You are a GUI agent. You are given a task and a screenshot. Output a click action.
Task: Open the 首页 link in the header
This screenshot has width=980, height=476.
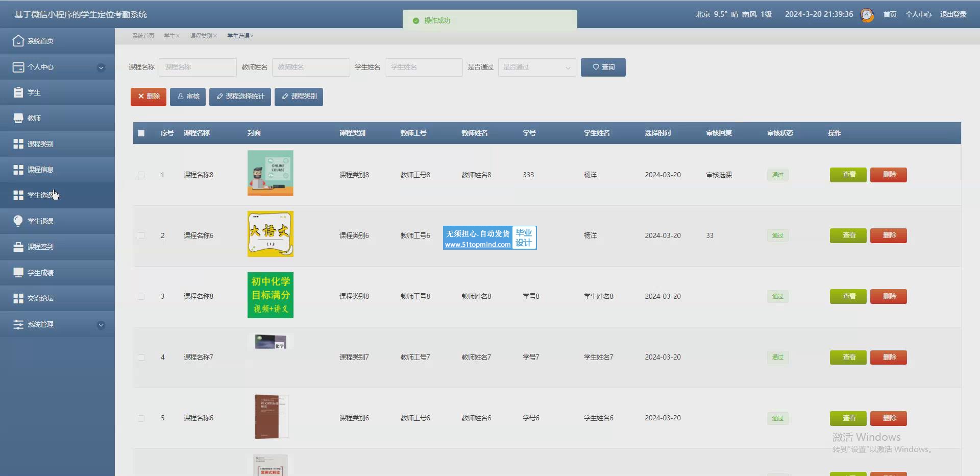point(890,14)
